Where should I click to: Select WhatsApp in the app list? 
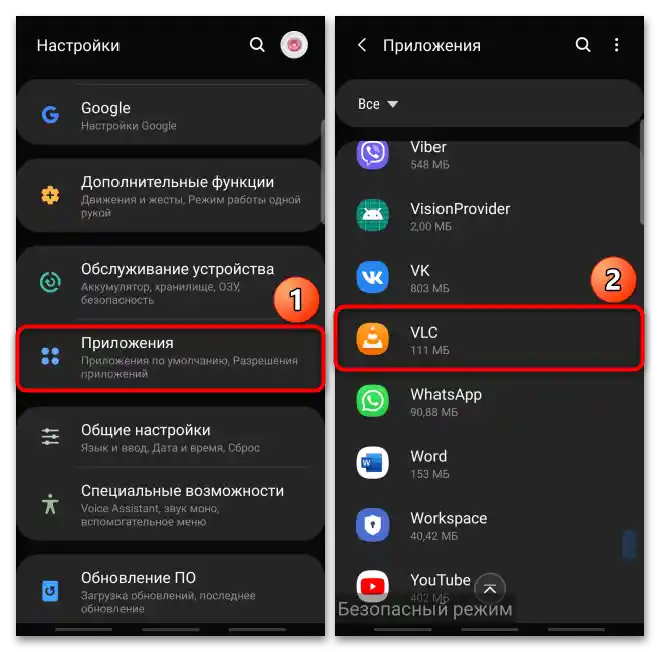490,401
